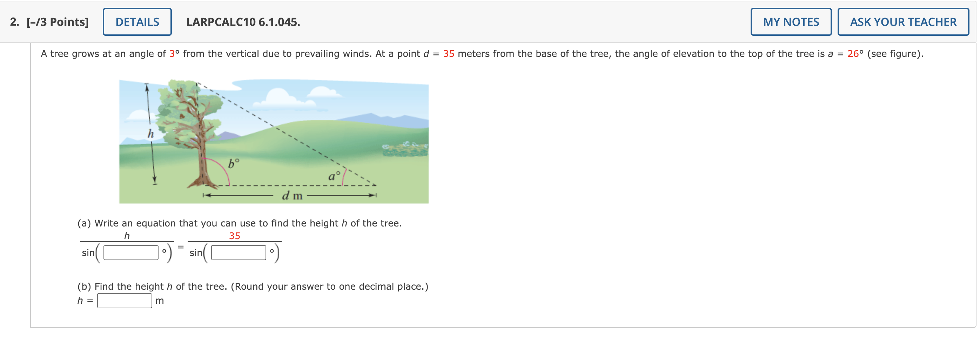Click the m unit label after the answer box
980x342 pixels.
point(159,301)
